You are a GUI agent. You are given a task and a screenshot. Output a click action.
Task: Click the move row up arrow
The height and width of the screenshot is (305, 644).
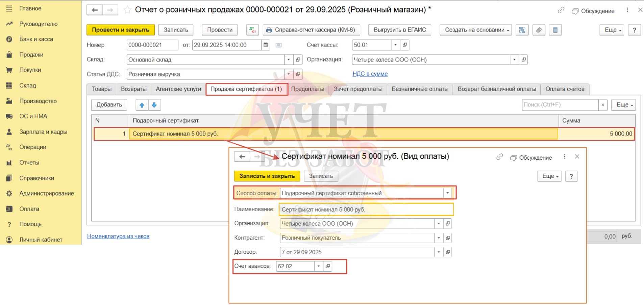(142, 105)
